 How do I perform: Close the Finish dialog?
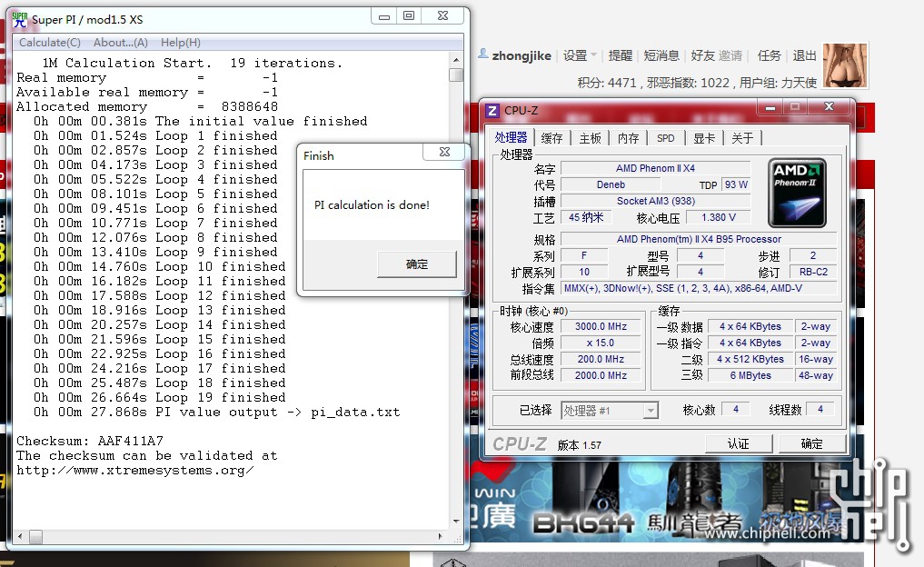(x=445, y=152)
